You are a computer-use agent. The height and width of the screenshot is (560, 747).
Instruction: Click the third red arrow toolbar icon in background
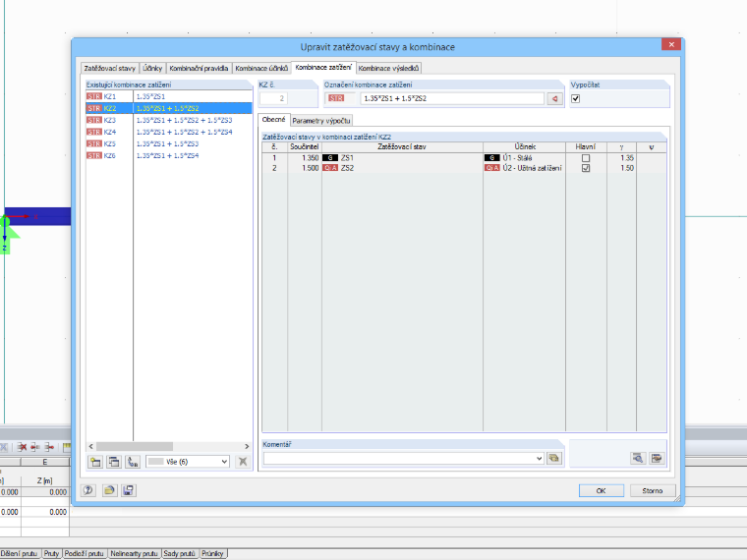(49, 447)
